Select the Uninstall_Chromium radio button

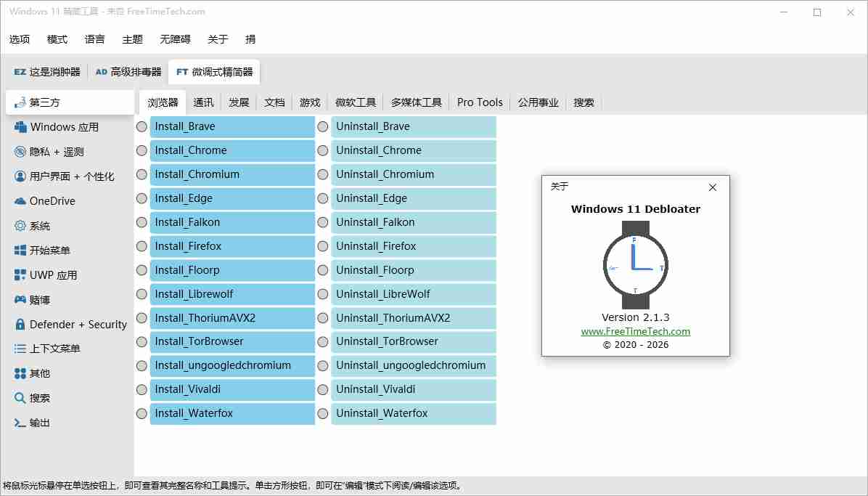[323, 174]
